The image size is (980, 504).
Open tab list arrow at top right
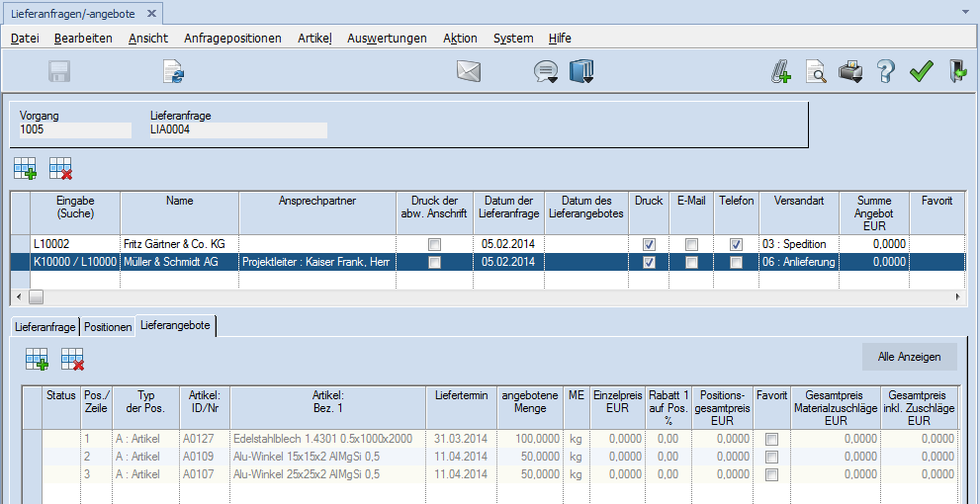(x=966, y=14)
